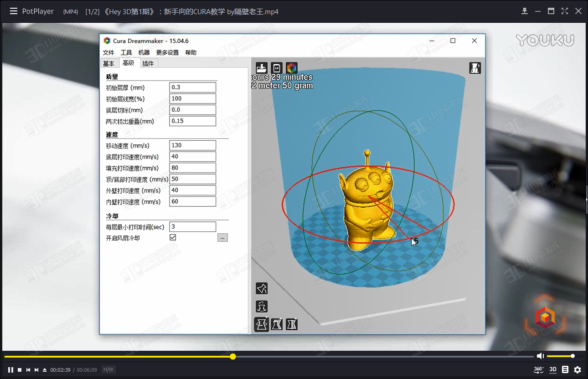The image size is (588, 379).
Task: Click the {MP4} format tag in title bar
Action: tap(71, 12)
